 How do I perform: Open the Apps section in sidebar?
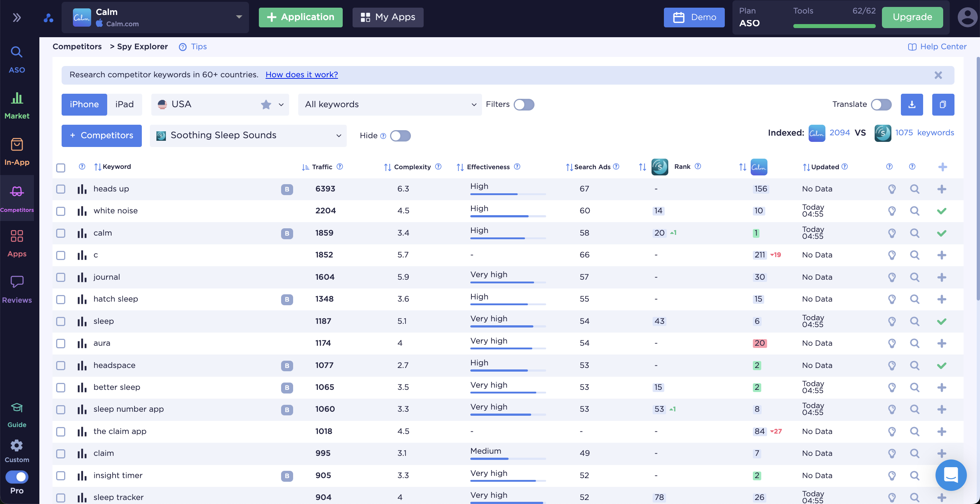(x=17, y=244)
